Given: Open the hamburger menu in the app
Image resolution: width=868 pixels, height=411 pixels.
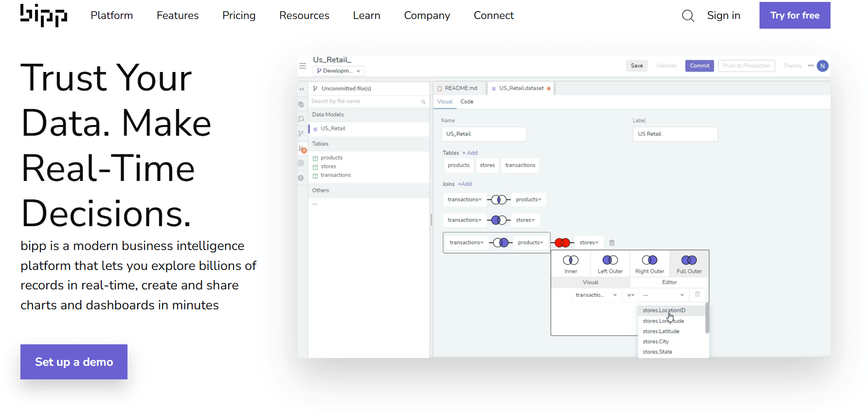Looking at the screenshot, I should click(303, 66).
